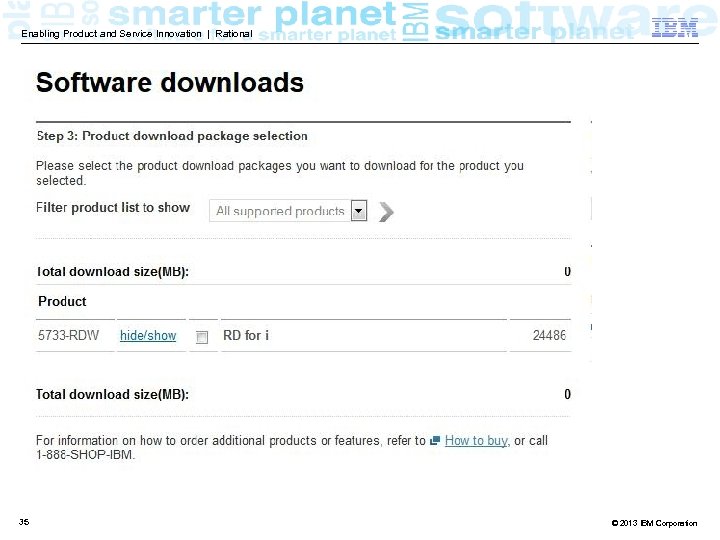Click the 1-888-SHOP-IBM phone number

tap(85, 455)
